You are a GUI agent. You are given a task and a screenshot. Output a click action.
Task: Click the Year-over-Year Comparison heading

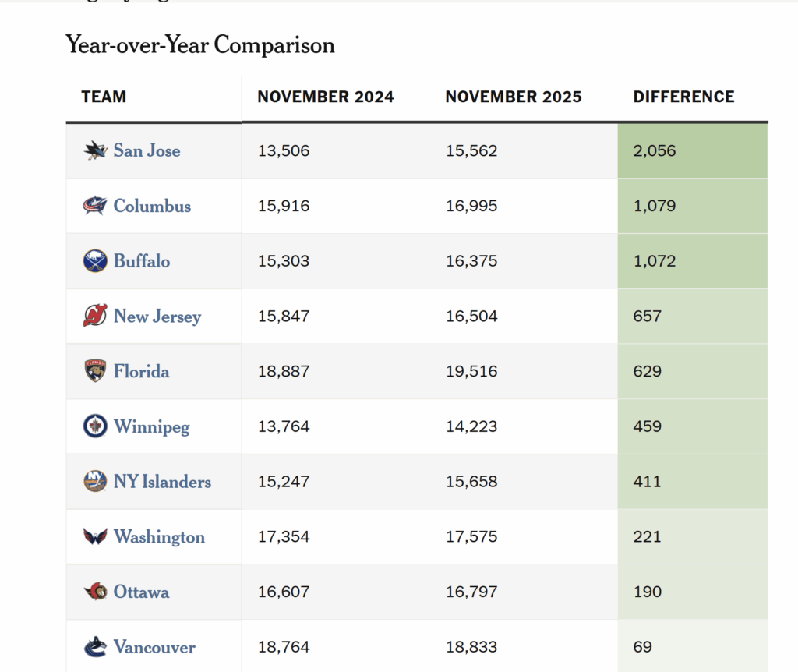click(200, 45)
